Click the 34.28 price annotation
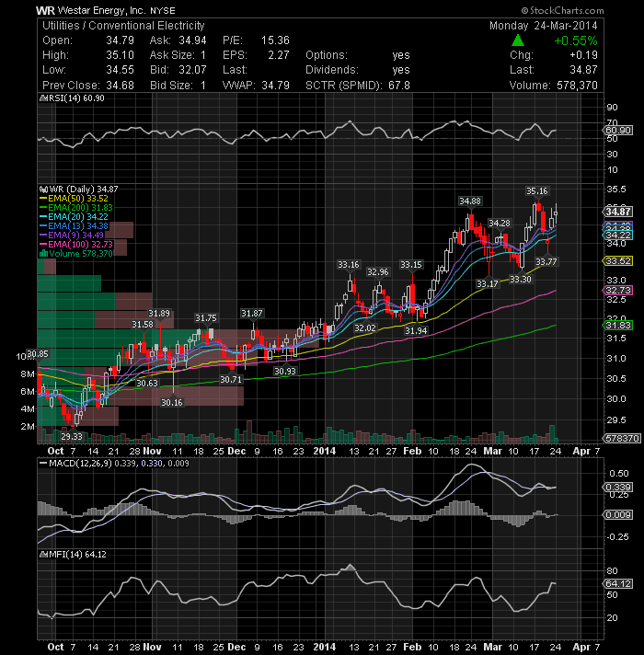 pos(500,223)
